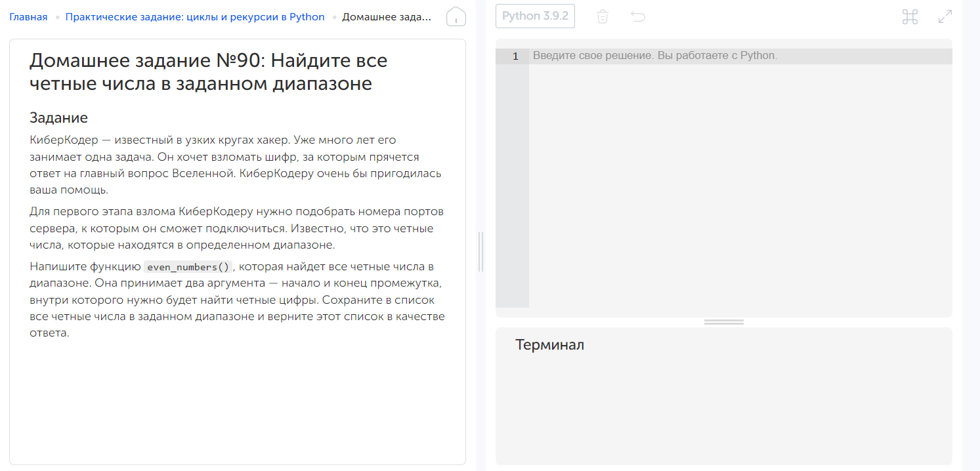This screenshot has height=471, width=980.
Task: Click the resize handle between editor and terminal
Action: (x=723, y=321)
